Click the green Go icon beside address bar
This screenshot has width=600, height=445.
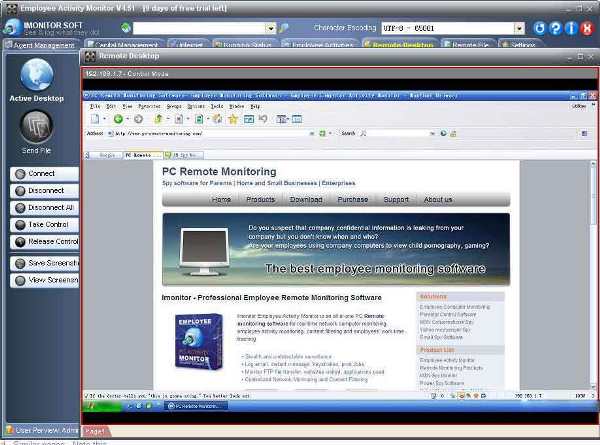pyautogui.click(x=322, y=133)
